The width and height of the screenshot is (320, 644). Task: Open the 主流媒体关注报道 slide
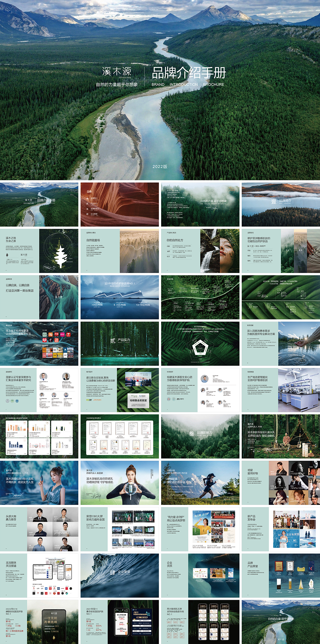(39, 575)
